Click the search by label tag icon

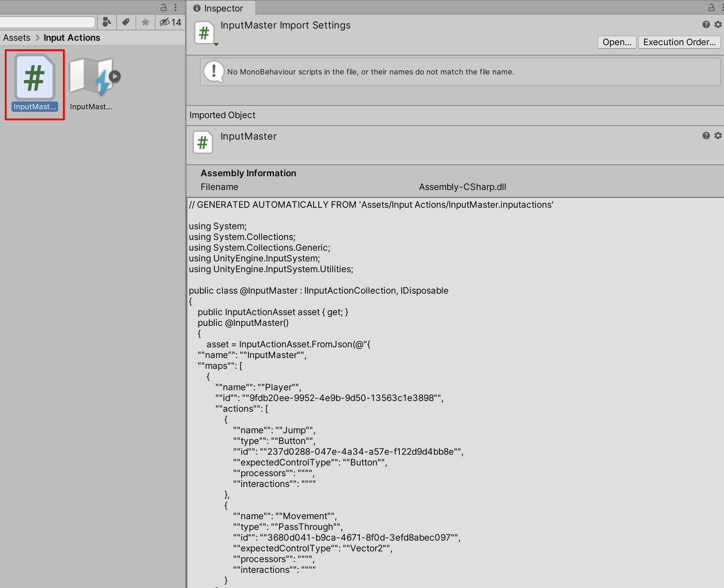tap(126, 22)
